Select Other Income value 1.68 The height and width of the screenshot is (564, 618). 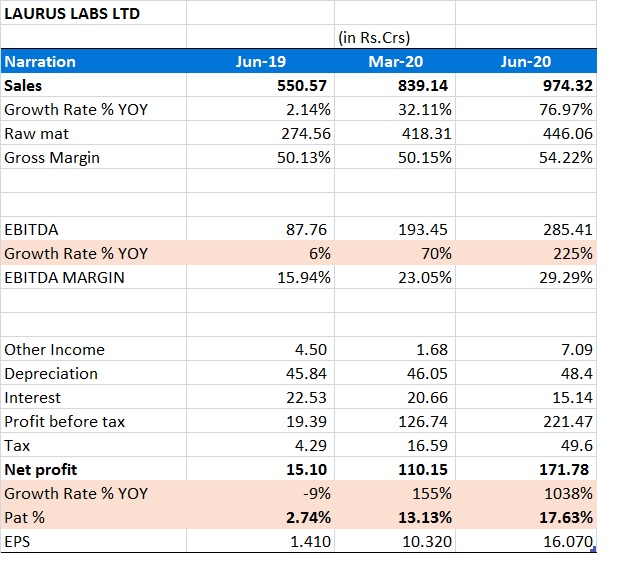[x=395, y=350]
